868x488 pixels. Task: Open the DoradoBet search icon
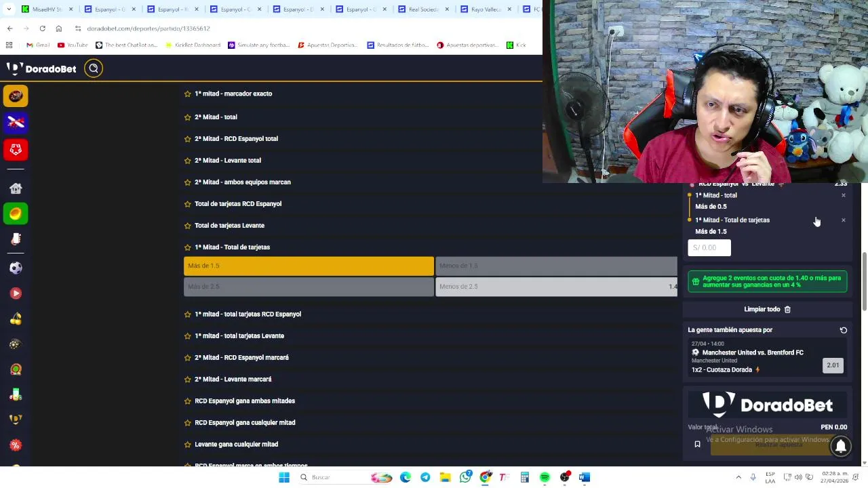[x=94, y=68]
